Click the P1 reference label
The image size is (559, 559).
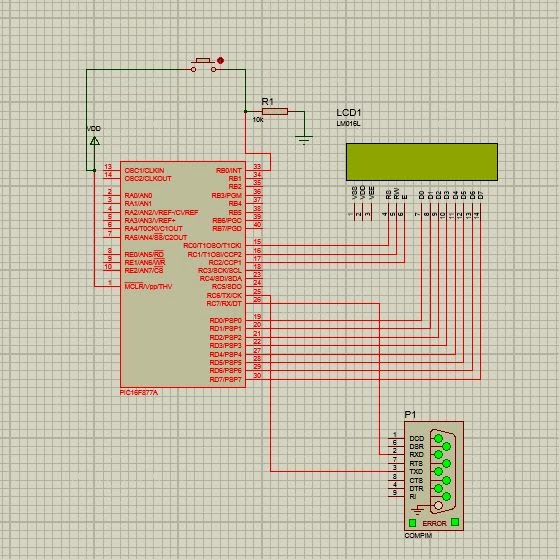pyautogui.click(x=410, y=415)
